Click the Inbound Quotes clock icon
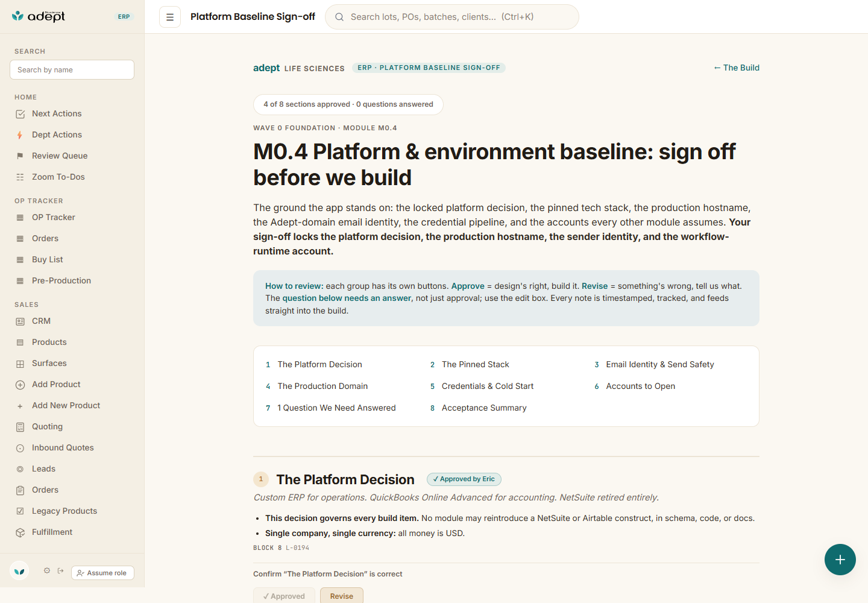This screenshot has width=868, height=603. (20, 448)
